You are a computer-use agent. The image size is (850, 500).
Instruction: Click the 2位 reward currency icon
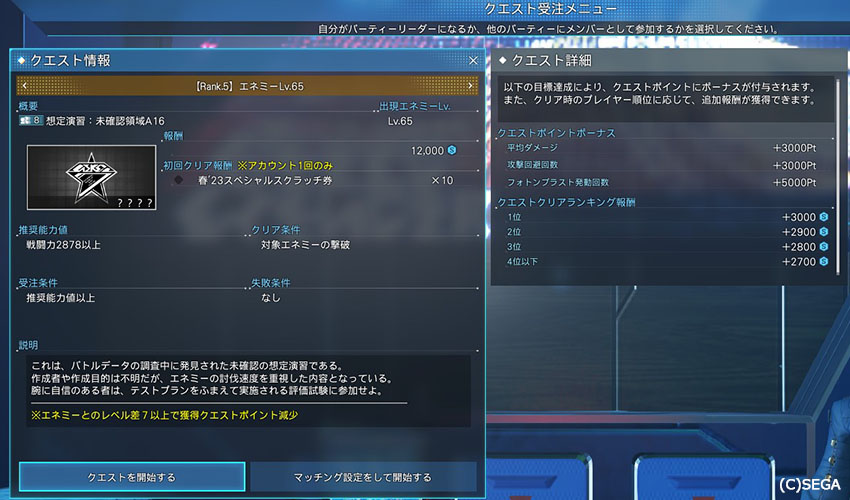(824, 232)
